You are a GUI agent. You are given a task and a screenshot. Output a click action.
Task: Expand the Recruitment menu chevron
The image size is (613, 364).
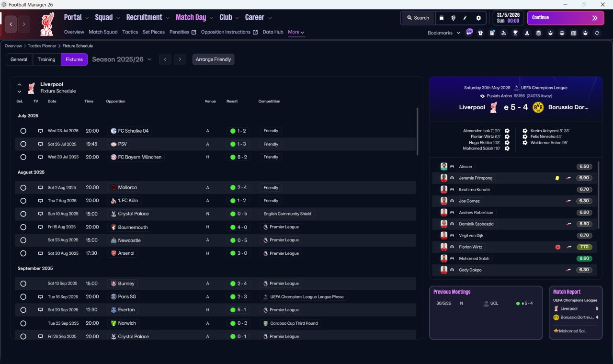pyautogui.click(x=168, y=18)
